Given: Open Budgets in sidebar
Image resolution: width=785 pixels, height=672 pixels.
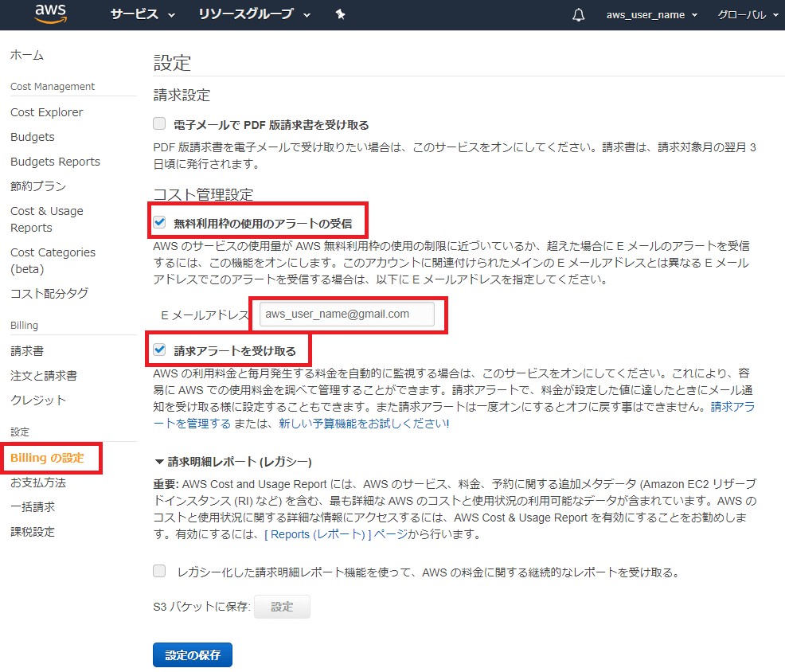Looking at the screenshot, I should (33, 137).
